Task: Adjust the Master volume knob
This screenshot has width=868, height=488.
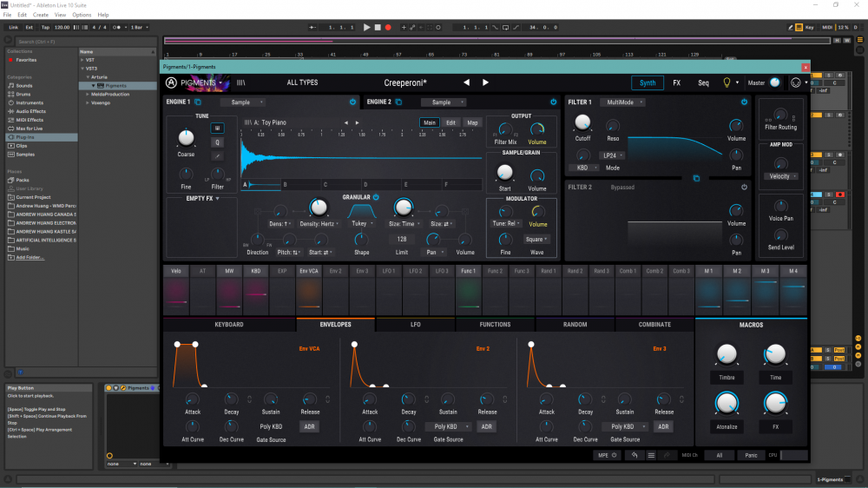Action: pyautogui.click(x=775, y=82)
